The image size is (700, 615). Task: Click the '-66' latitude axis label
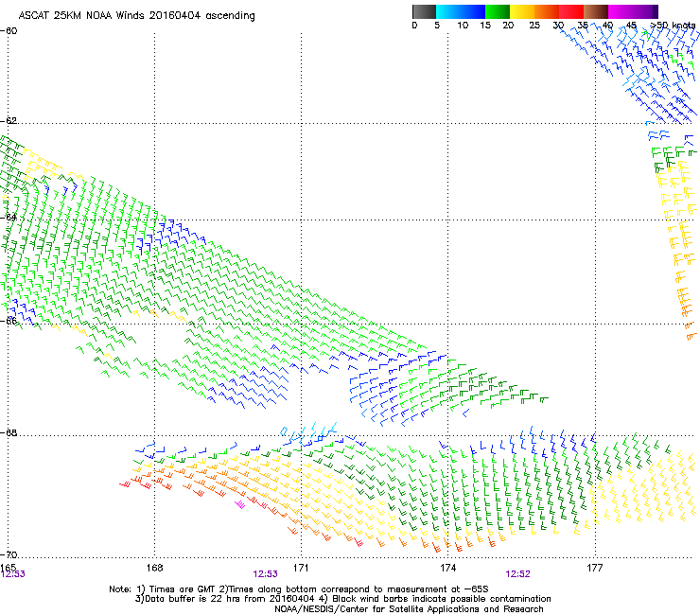[x=9, y=321]
